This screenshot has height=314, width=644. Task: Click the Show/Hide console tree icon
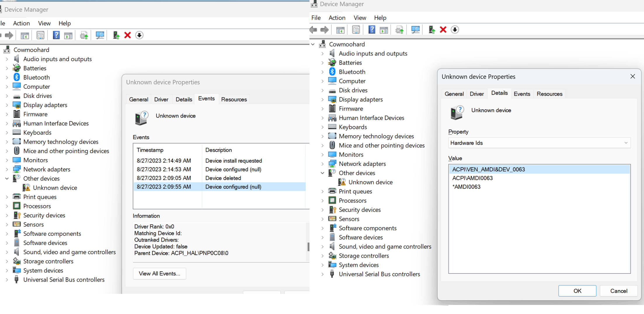pyautogui.click(x=340, y=29)
